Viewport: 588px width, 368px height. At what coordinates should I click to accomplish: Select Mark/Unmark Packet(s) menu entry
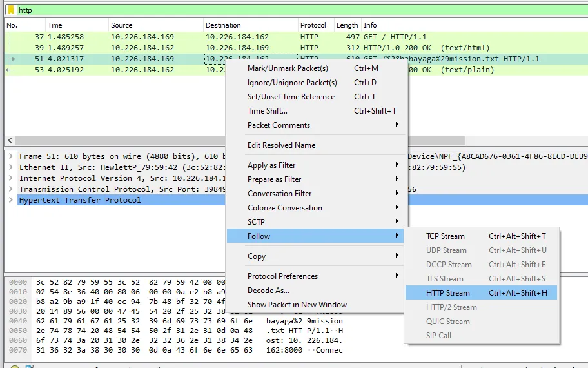316,68
